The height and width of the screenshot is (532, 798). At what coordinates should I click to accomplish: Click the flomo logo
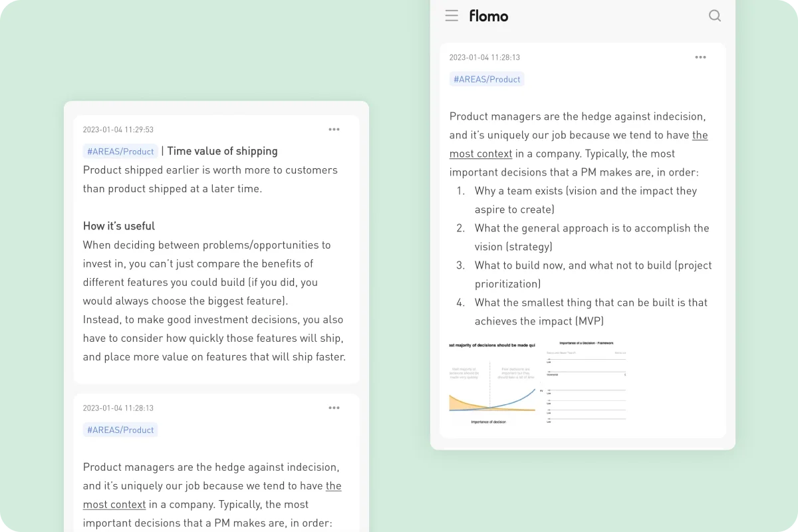point(489,15)
